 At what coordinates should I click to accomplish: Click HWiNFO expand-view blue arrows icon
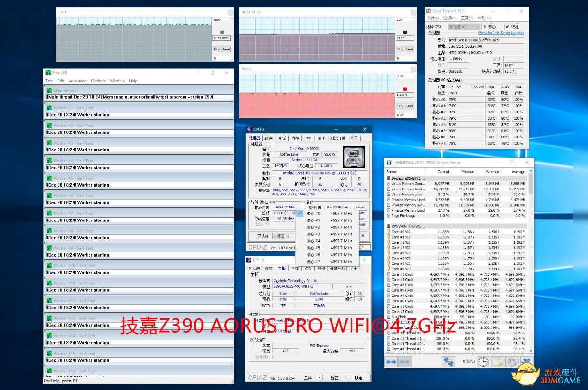391,362
